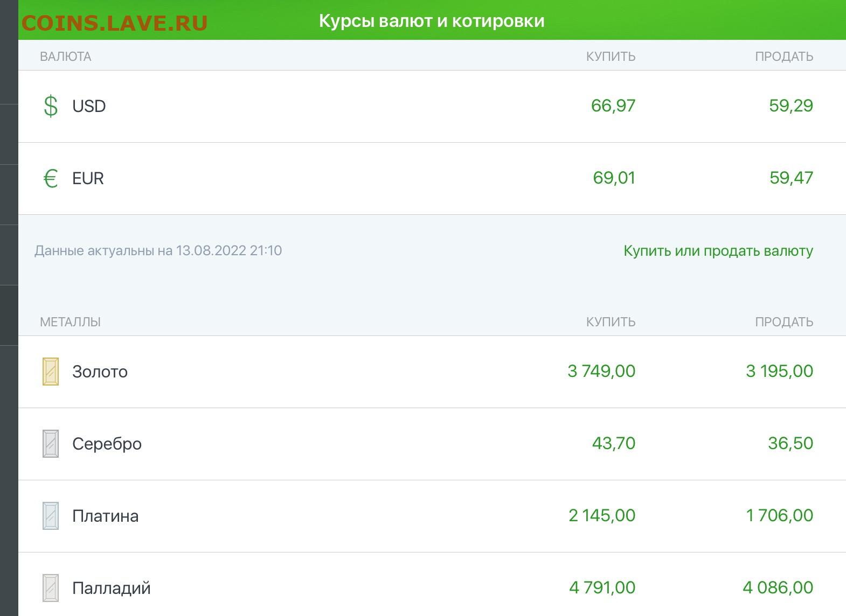
Task: Click the ПРОДАТЬ header in metals table
Action: 784,322
